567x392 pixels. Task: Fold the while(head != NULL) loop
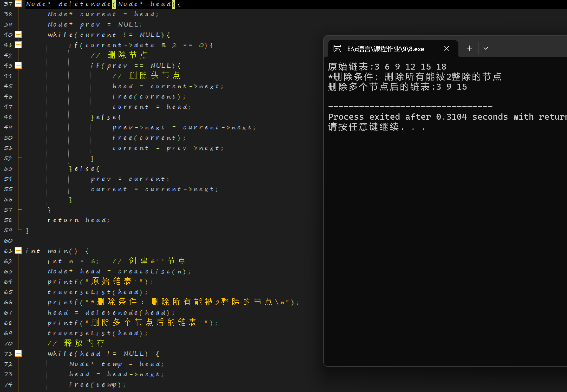18,354
